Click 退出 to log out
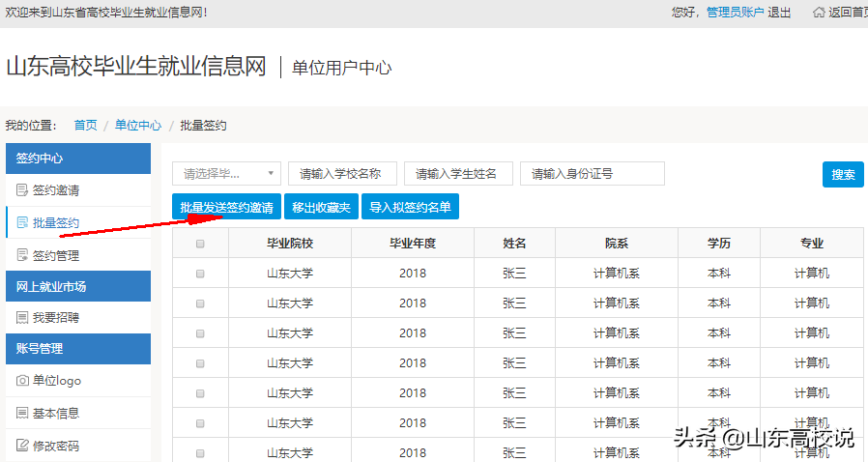 [x=779, y=13]
